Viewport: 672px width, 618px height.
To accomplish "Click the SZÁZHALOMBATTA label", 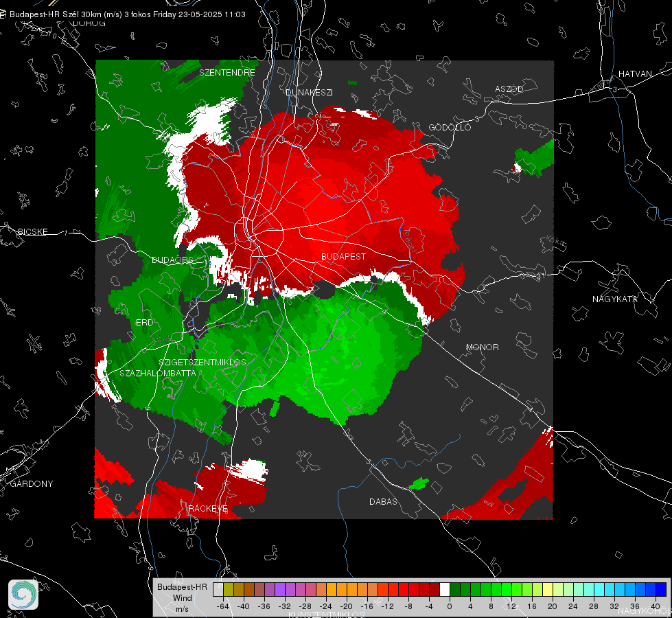I will [x=158, y=373].
